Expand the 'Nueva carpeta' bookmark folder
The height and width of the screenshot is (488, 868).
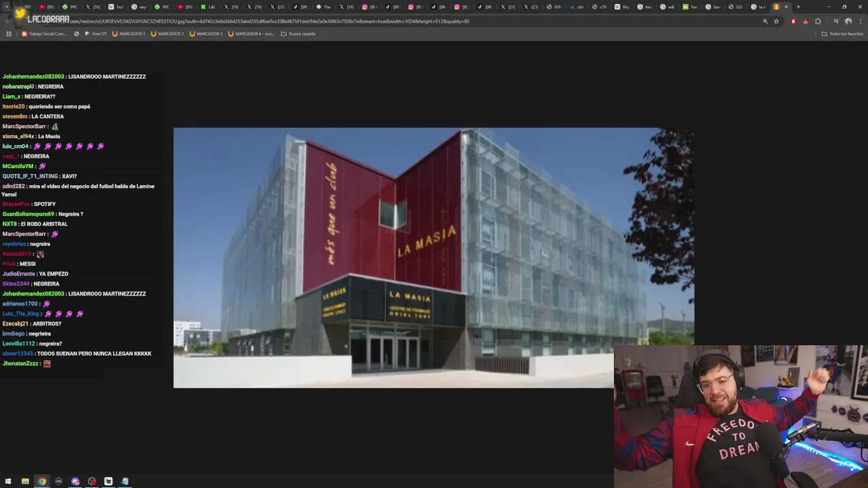point(298,34)
